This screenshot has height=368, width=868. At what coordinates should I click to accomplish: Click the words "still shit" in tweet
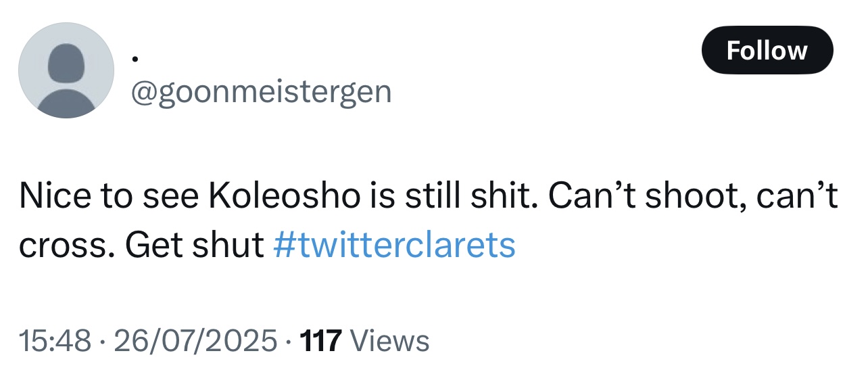coord(470,197)
